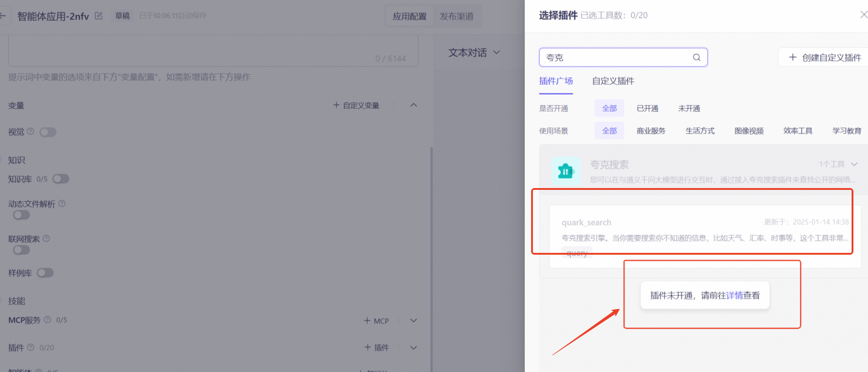Click the help icon beside 动态文件解析
Screen dimensions: 868x372
point(62,204)
